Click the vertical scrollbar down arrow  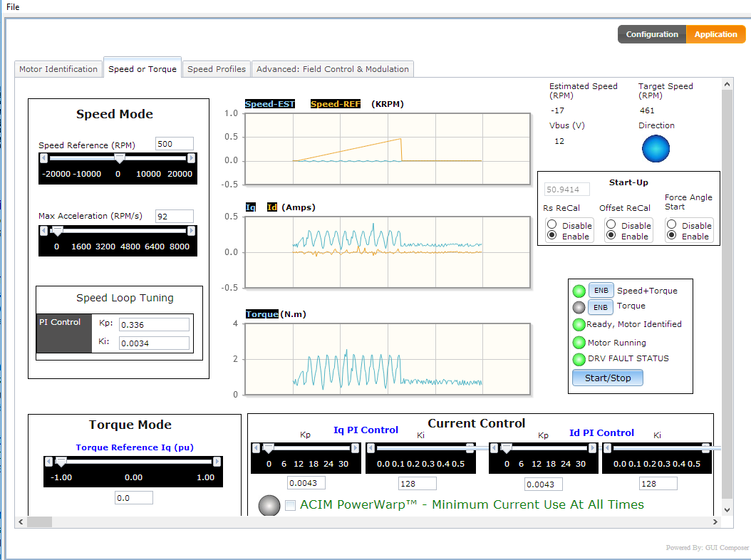(x=727, y=510)
